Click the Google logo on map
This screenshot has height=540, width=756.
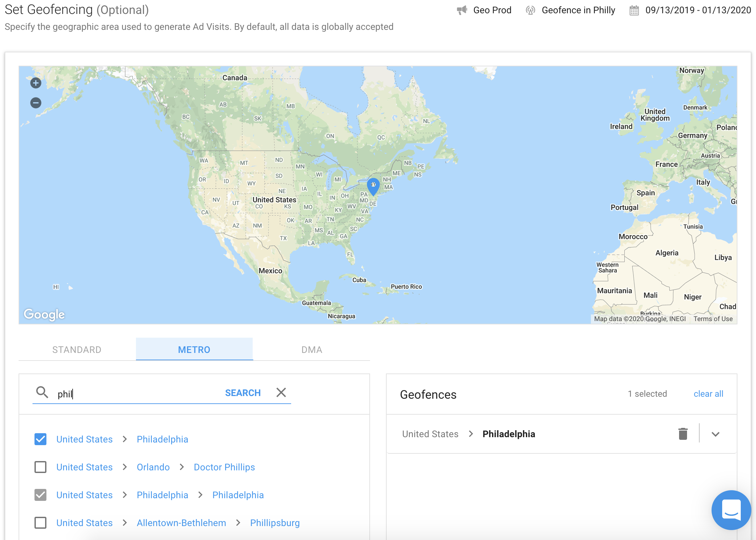[x=44, y=314]
